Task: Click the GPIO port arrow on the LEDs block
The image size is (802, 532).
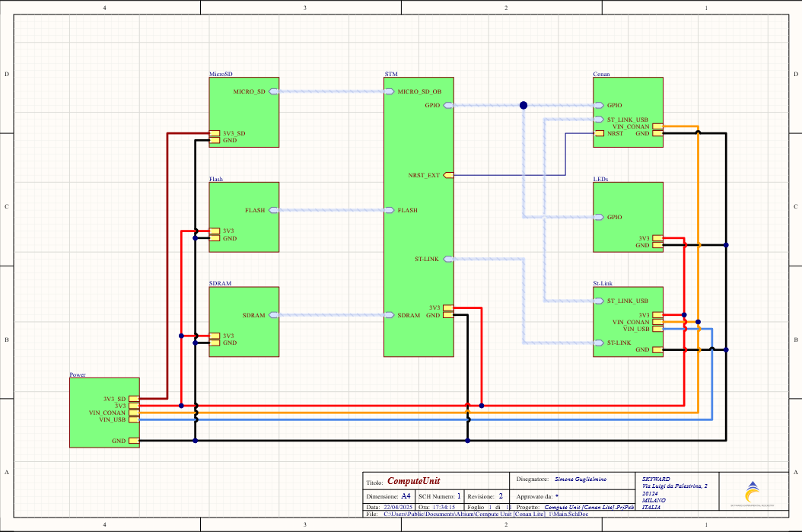Action: [x=598, y=217]
